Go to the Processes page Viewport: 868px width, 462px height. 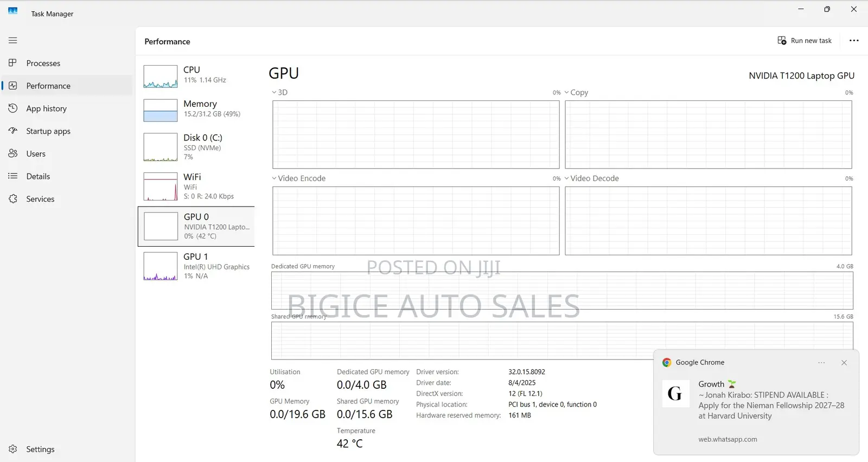tap(43, 63)
